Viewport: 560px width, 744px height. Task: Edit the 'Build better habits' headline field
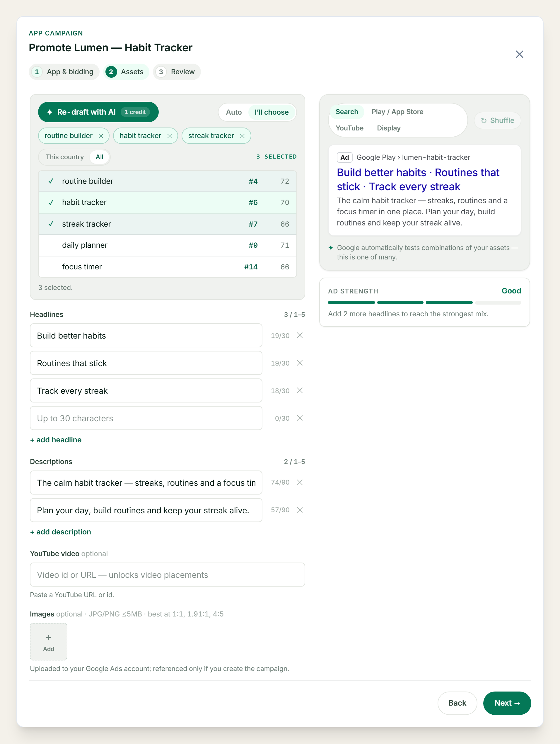point(146,335)
